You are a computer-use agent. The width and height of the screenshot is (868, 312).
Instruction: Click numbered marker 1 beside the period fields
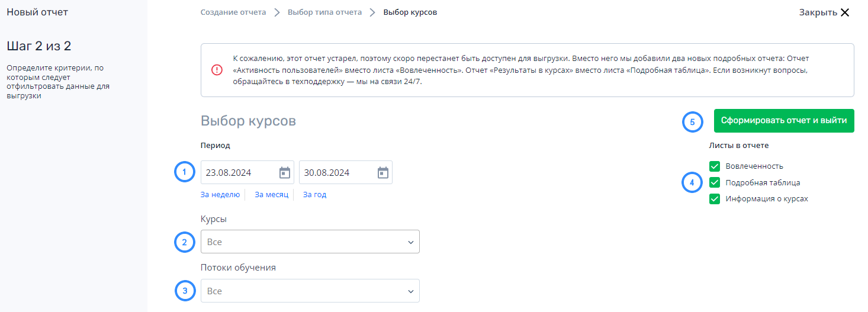click(x=184, y=172)
